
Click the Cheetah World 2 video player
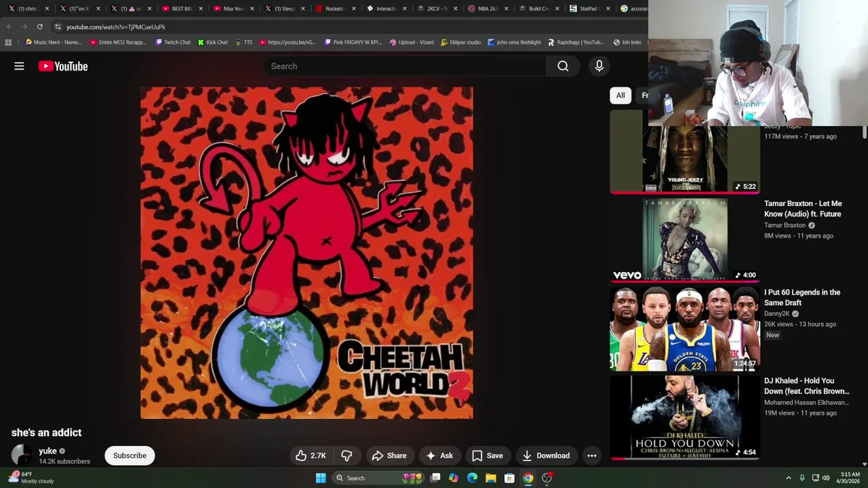307,253
